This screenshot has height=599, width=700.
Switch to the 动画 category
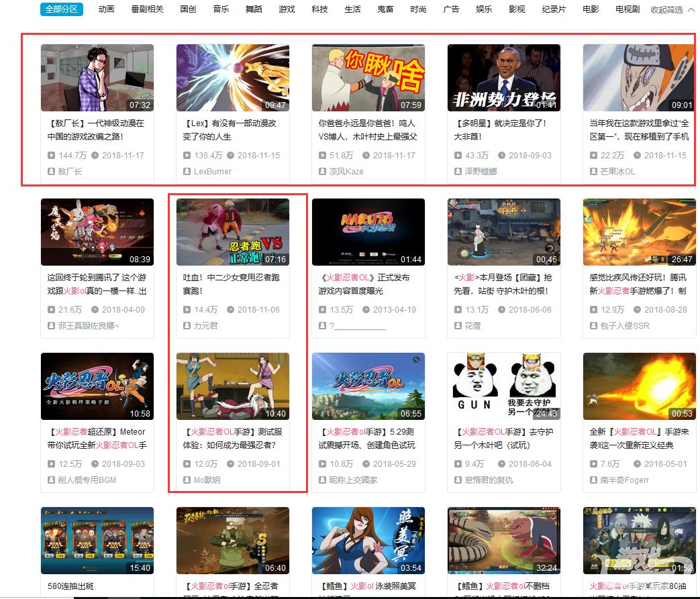coord(106,9)
